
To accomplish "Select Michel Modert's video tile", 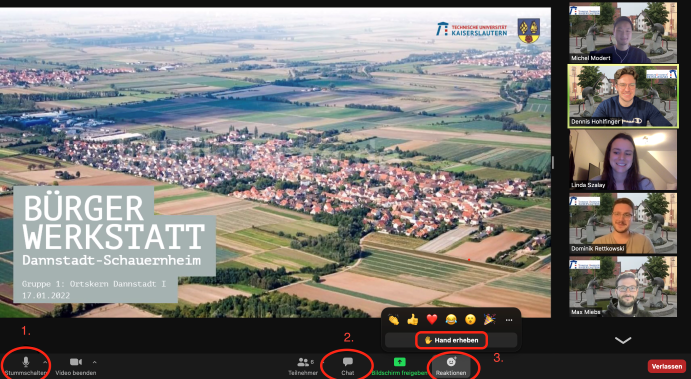I will click(x=623, y=32).
